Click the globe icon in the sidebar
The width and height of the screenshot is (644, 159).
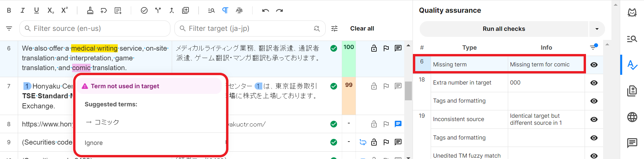tap(632, 117)
